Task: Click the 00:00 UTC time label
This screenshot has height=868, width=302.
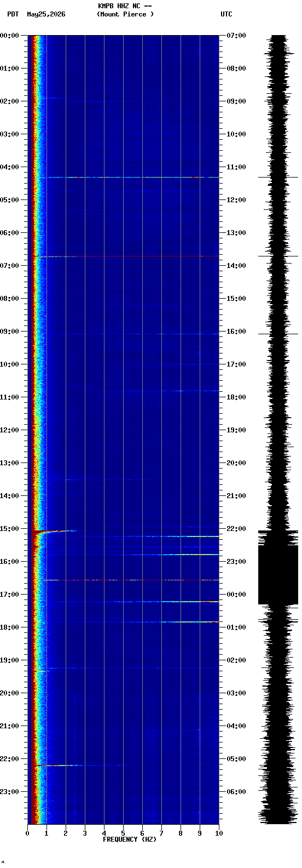Action: [236, 595]
